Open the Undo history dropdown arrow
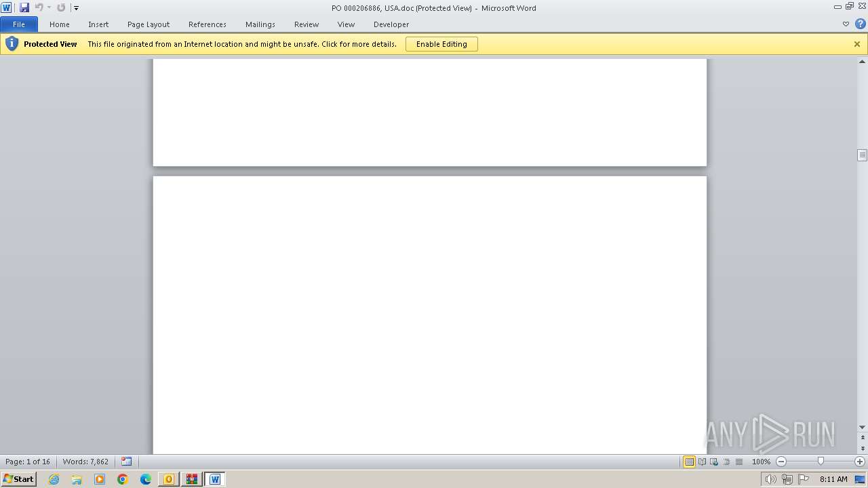This screenshot has height=488, width=868. click(49, 8)
